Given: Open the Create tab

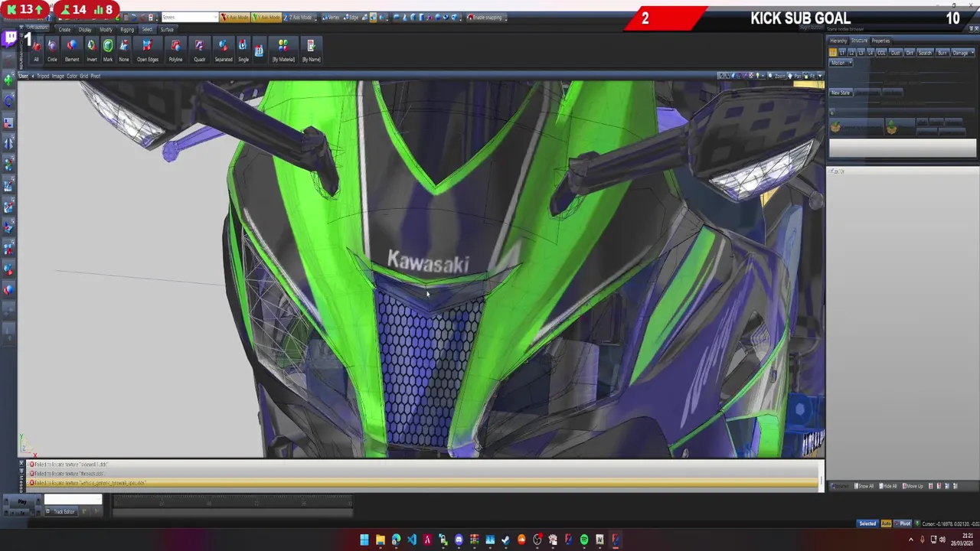Looking at the screenshot, I should click(x=65, y=29).
